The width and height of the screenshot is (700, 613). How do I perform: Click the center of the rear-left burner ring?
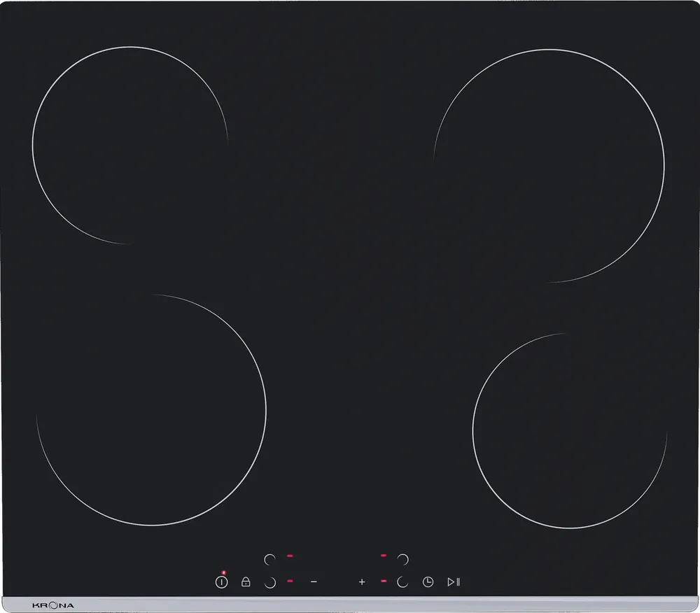(129, 146)
